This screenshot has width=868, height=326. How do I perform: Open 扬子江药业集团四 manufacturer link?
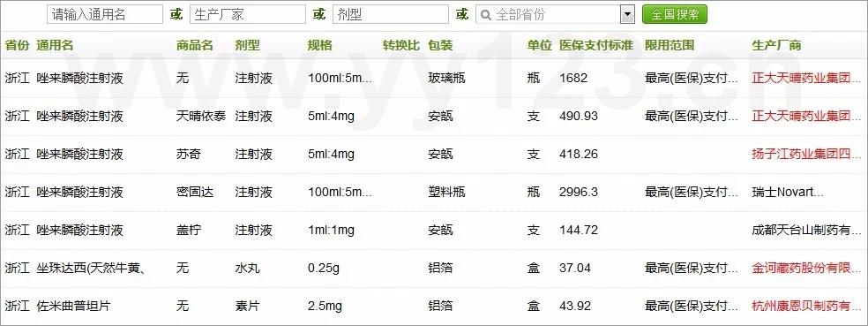[802, 154]
